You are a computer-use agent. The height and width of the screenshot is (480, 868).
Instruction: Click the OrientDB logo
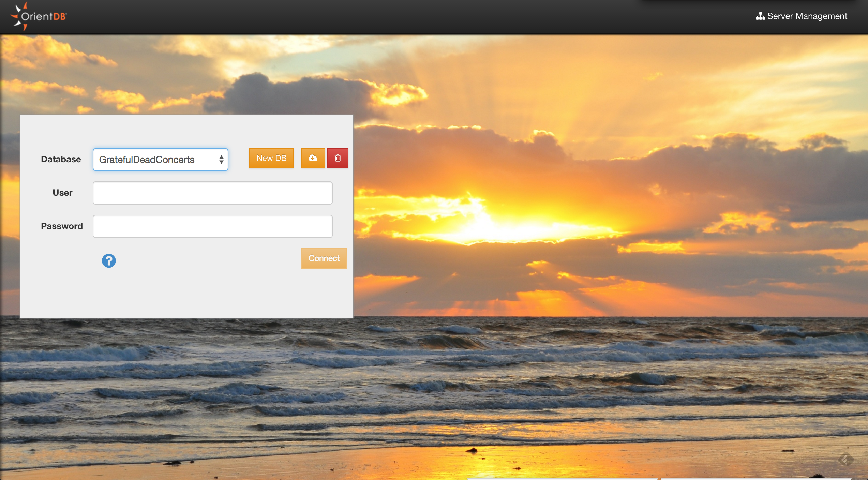39,16
